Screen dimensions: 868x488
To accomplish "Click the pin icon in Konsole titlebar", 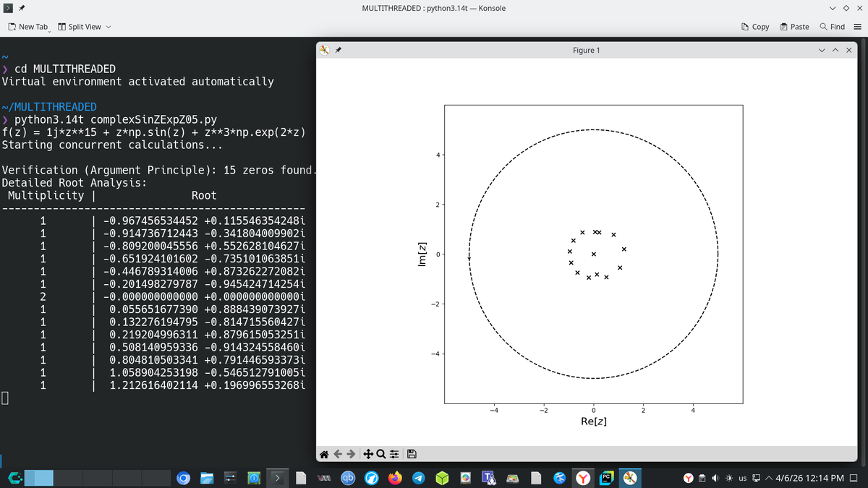I will point(22,8).
